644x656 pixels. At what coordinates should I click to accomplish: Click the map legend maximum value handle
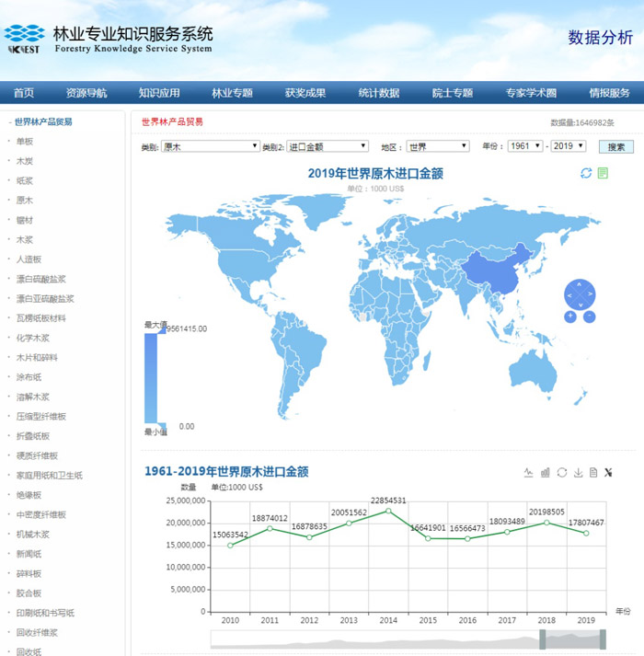(162, 330)
